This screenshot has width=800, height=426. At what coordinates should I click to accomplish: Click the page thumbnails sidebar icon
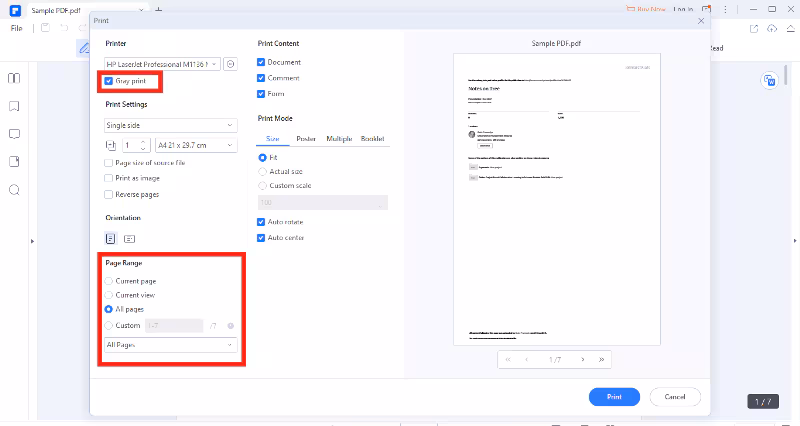[14, 77]
